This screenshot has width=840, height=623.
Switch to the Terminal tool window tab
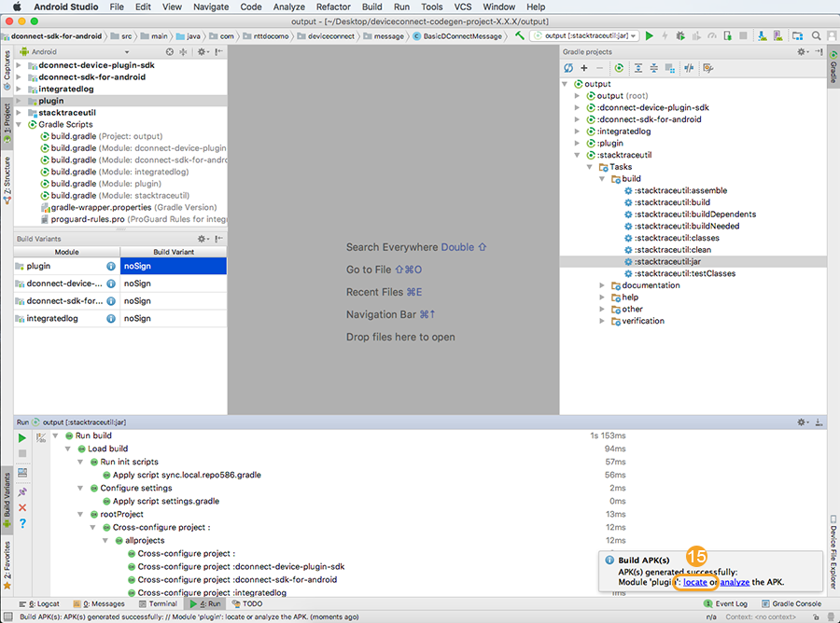[158, 603]
